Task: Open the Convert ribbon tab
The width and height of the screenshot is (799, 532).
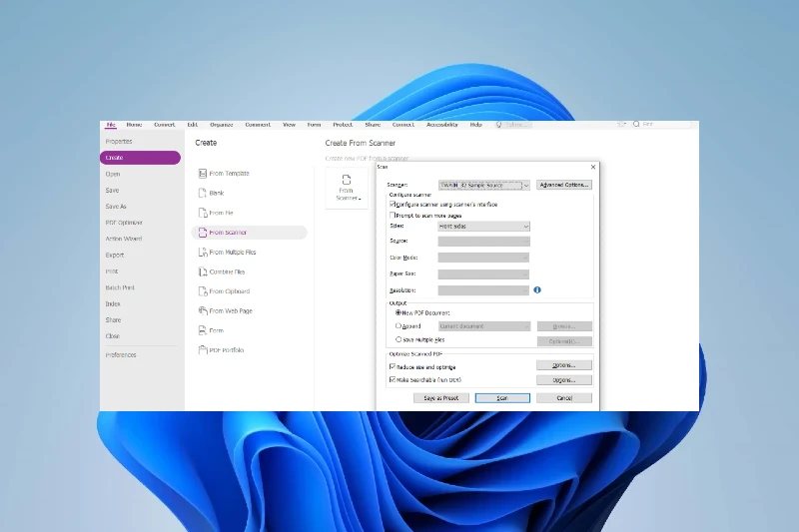Action: [164, 124]
